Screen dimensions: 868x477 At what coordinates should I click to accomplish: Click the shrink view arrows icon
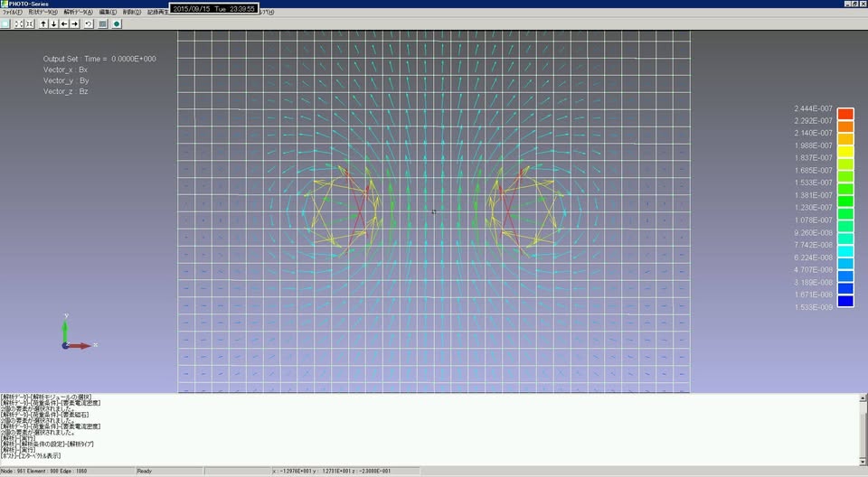point(29,23)
